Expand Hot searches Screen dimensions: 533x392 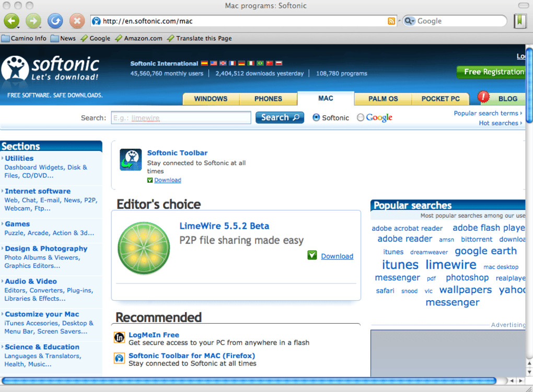501,123
